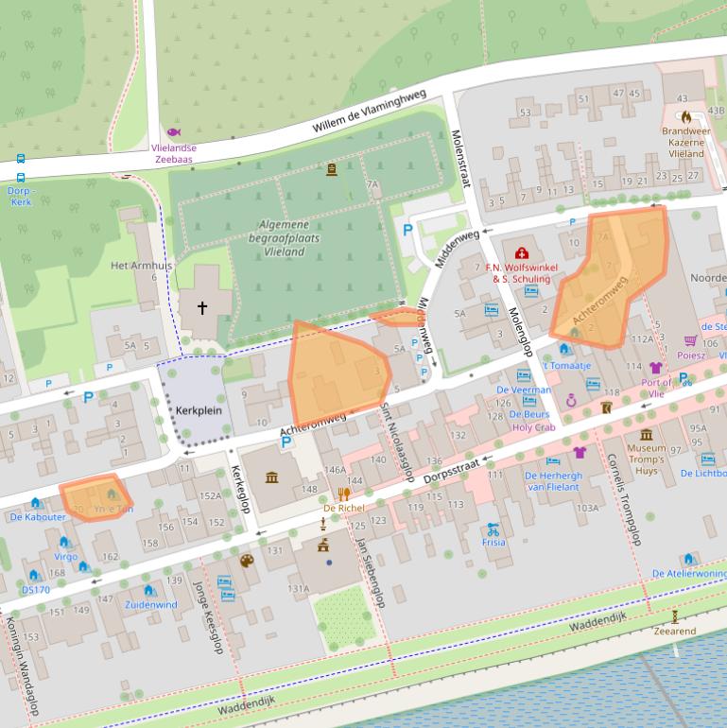Click the church cross icon near Kerkplein

click(201, 307)
